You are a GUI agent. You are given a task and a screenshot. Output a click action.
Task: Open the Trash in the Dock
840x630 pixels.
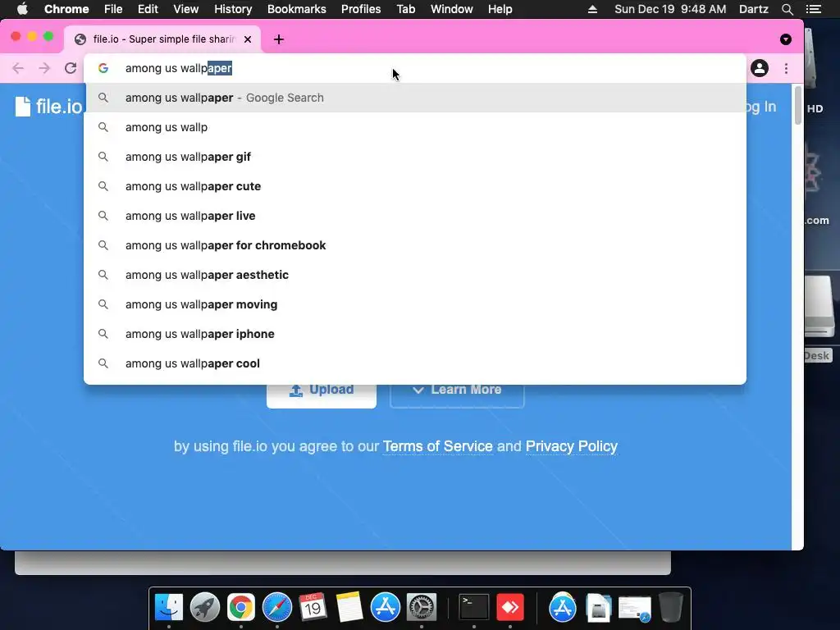click(671, 608)
